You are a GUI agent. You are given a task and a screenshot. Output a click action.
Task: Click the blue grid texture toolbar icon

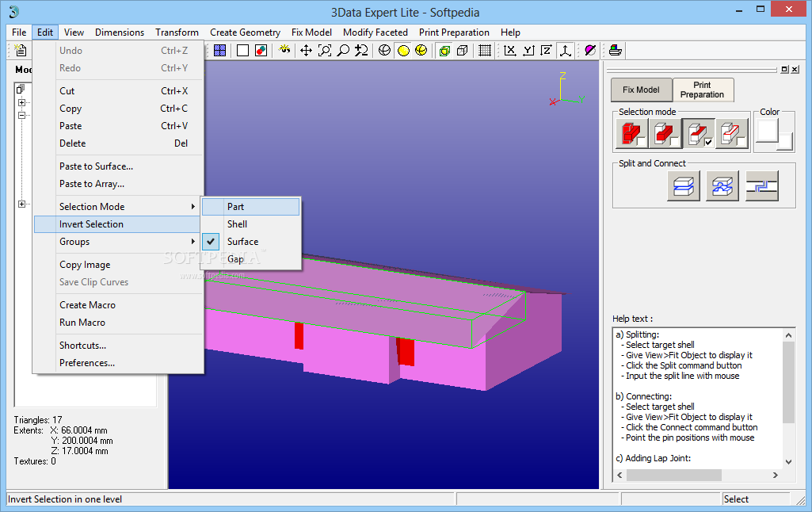click(x=220, y=50)
